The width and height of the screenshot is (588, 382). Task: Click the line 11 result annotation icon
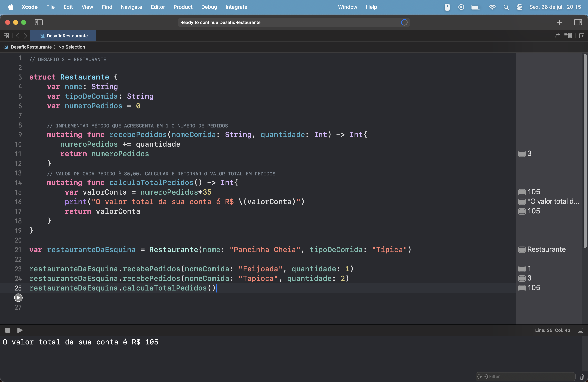522,153
